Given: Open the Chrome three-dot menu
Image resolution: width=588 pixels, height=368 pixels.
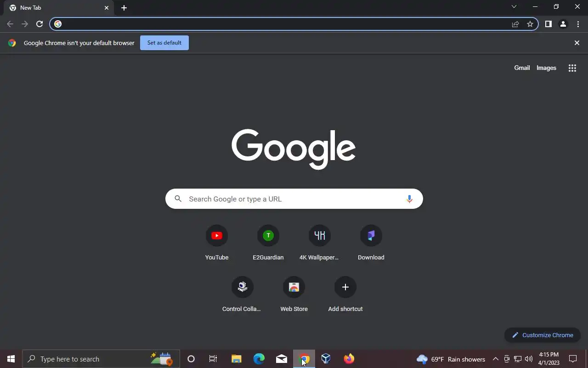Looking at the screenshot, I should tap(578, 24).
